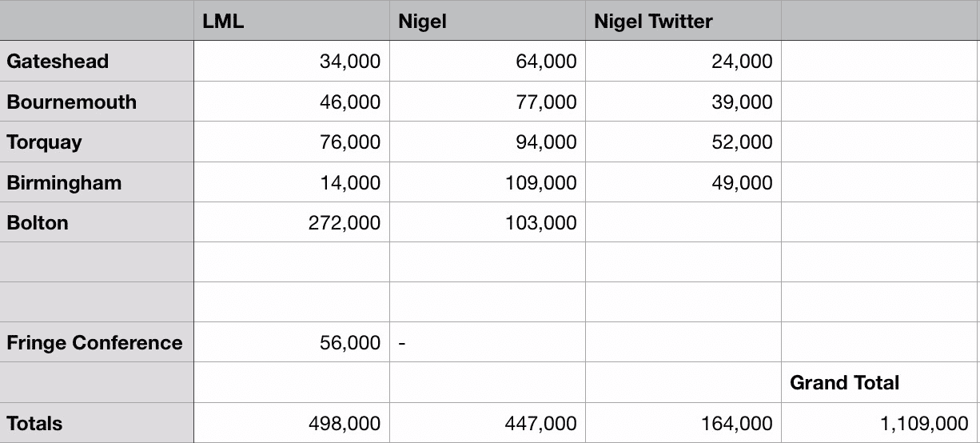Click the Fringe Conference LML cell 56,000
This screenshot has width=980, height=443.
click(291, 342)
